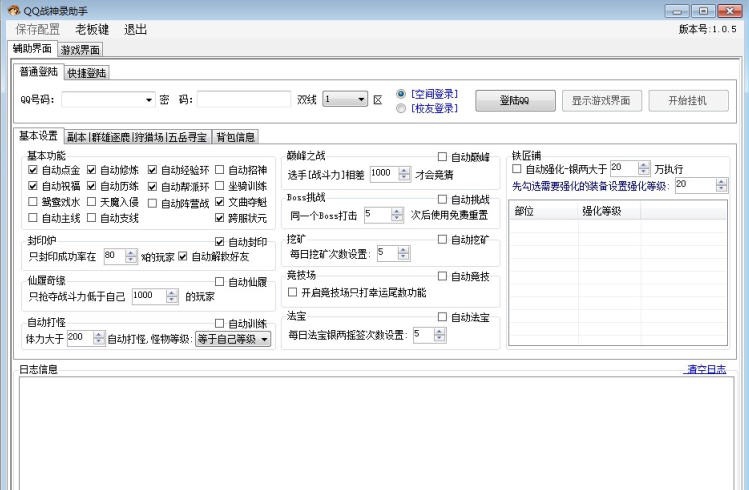The width and height of the screenshot is (749, 490).
Task: Toggle the 自动封印 checkbox
Action: pyautogui.click(x=220, y=242)
